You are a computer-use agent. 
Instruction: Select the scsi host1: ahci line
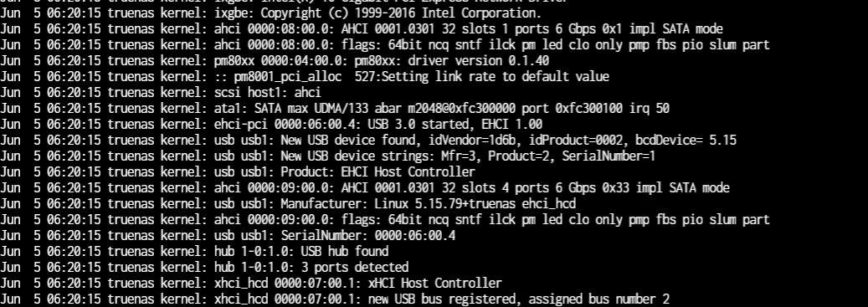[x=161, y=92]
